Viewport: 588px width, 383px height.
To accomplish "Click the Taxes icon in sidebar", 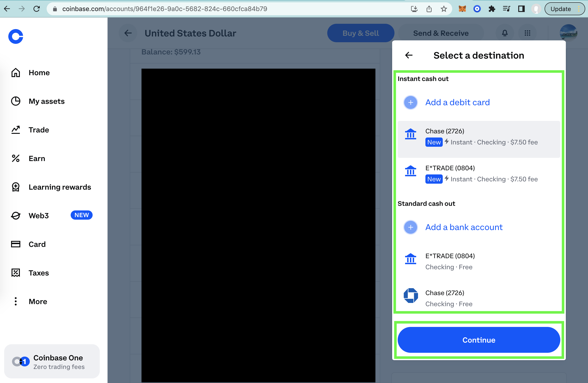I will coord(16,273).
